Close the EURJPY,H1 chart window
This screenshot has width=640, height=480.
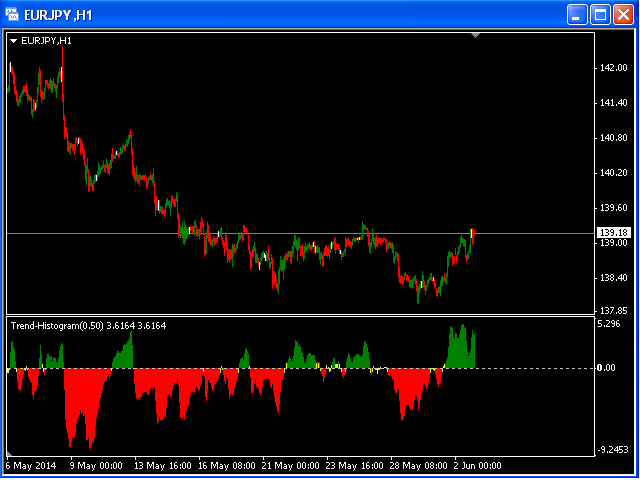tap(624, 15)
